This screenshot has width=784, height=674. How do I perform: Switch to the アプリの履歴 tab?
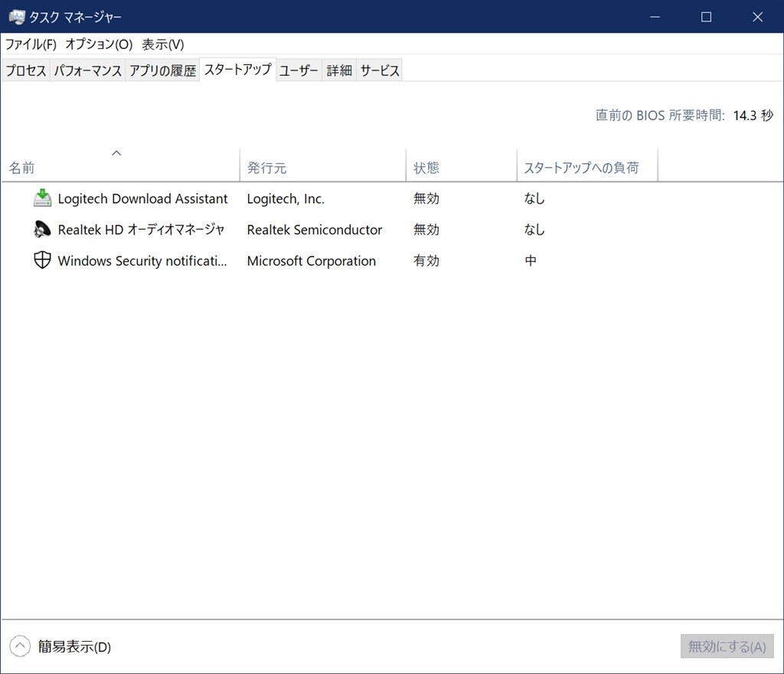[162, 70]
